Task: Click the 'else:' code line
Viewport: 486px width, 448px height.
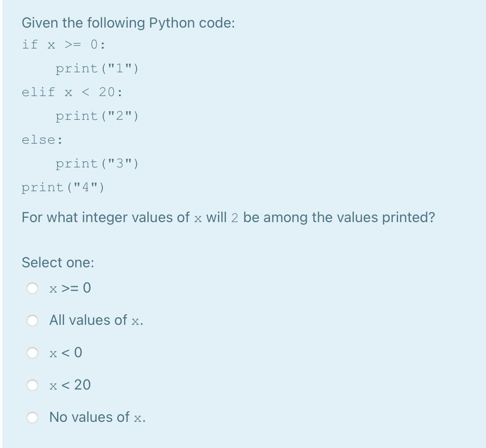Action: click(42, 140)
